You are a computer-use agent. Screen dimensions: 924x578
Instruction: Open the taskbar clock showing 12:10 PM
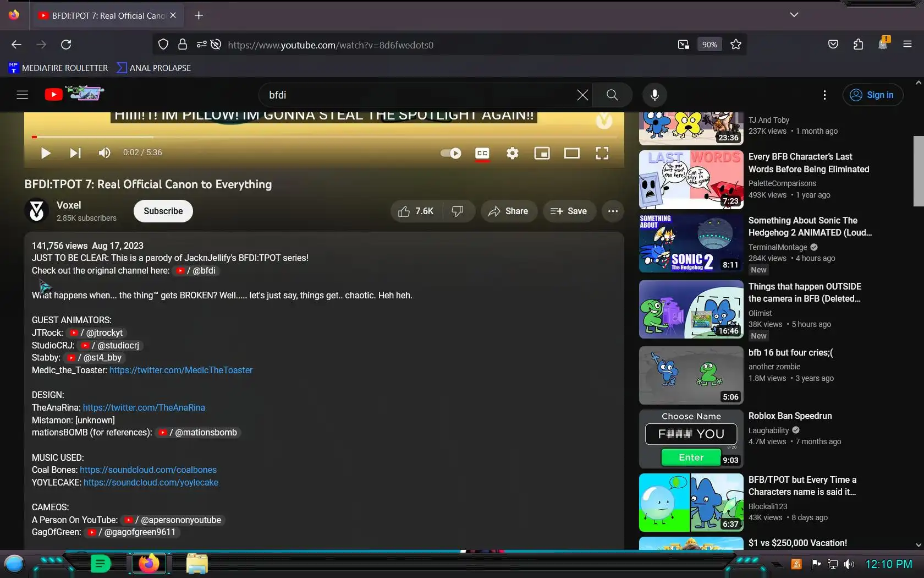pos(889,564)
